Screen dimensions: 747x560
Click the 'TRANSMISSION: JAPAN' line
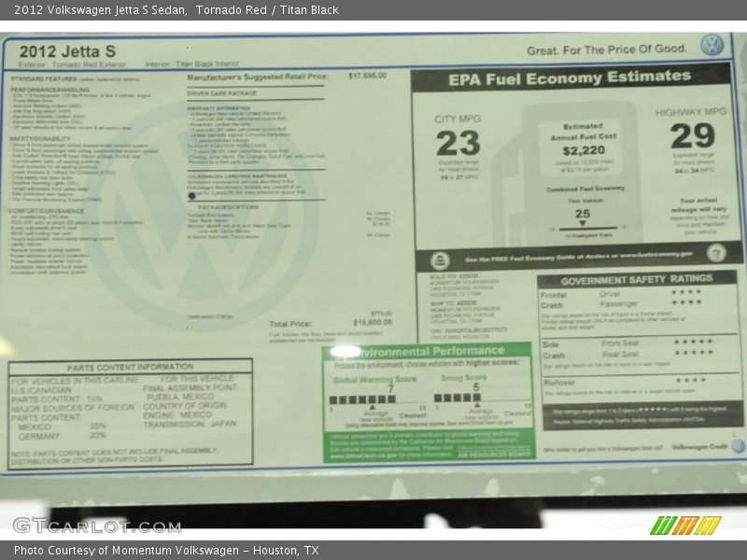pos(190,424)
